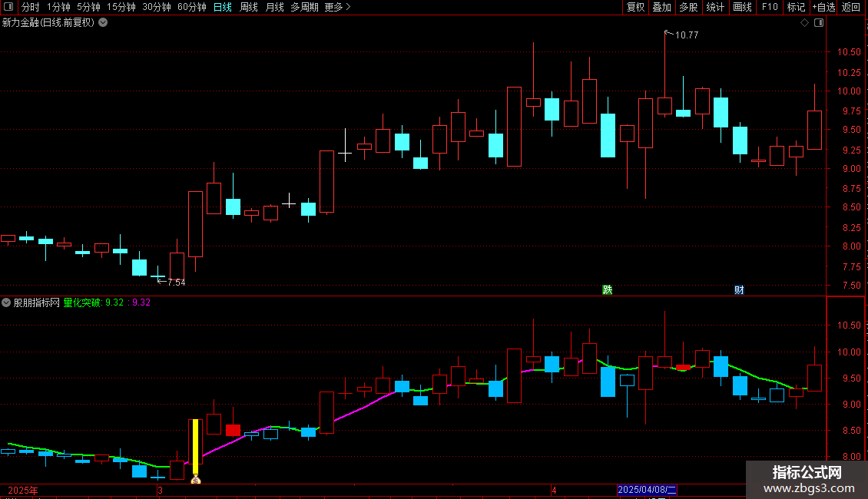Click the 叠加 overlay button

661,7
